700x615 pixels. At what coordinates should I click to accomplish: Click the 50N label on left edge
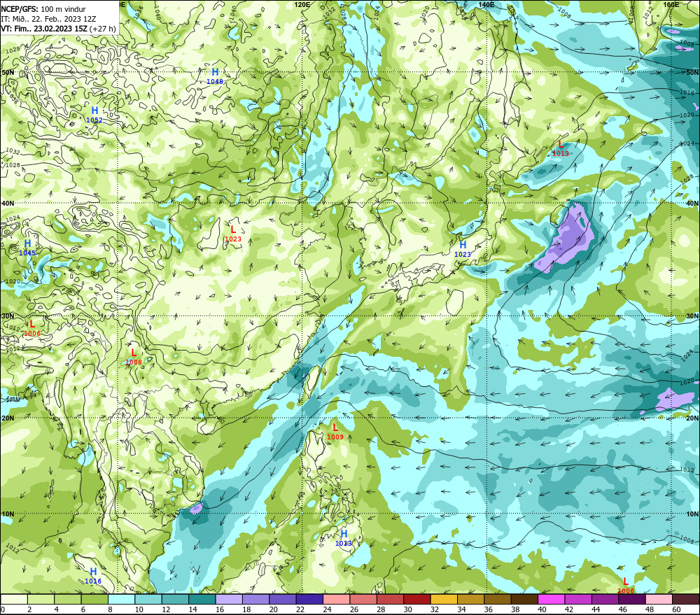(x=8, y=72)
